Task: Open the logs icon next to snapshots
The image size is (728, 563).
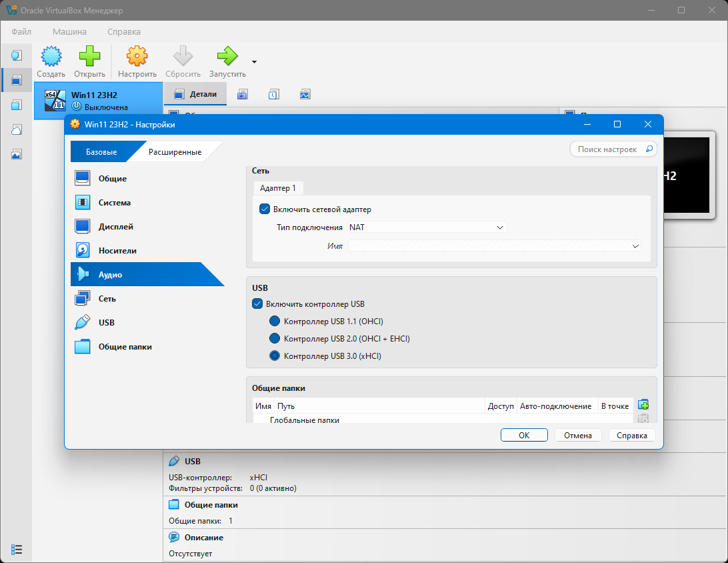Action: [273, 95]
